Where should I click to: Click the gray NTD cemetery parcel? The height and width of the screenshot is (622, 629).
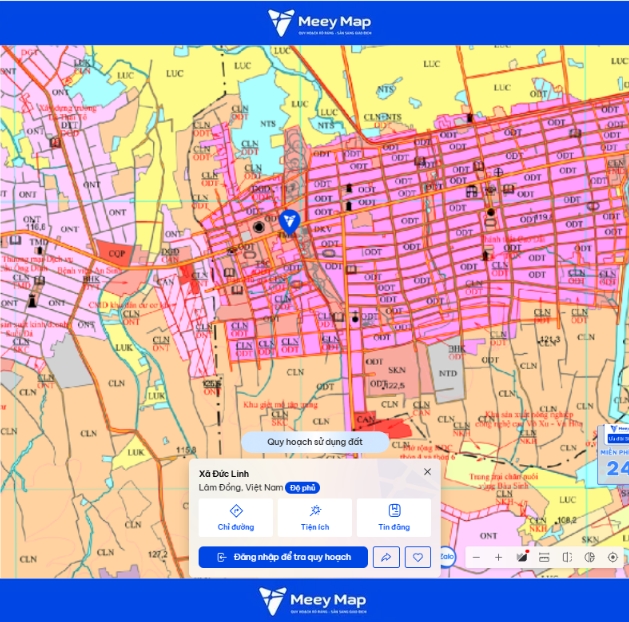pyautogui.click(x=447, y=373)
